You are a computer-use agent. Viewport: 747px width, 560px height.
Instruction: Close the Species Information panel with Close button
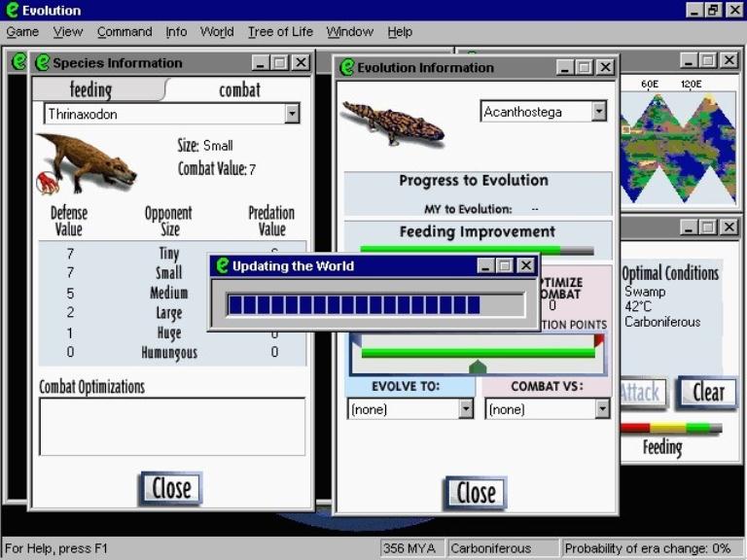(x=170, y=488)
